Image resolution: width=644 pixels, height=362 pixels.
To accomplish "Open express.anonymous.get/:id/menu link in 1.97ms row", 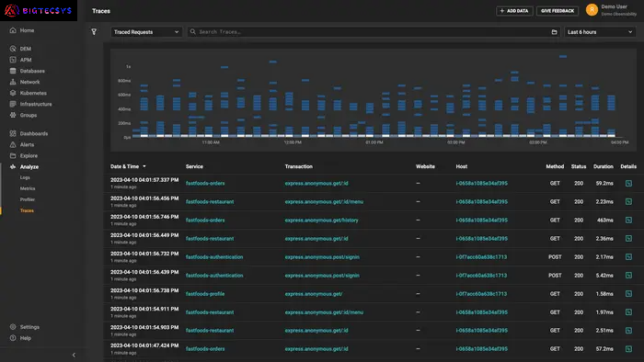I will pos(324,312).
